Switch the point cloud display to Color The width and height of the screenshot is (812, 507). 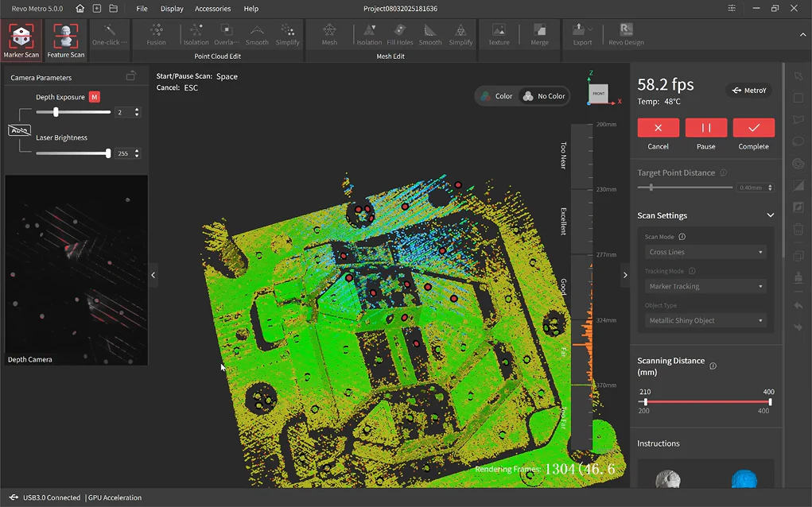click(495, 96)
